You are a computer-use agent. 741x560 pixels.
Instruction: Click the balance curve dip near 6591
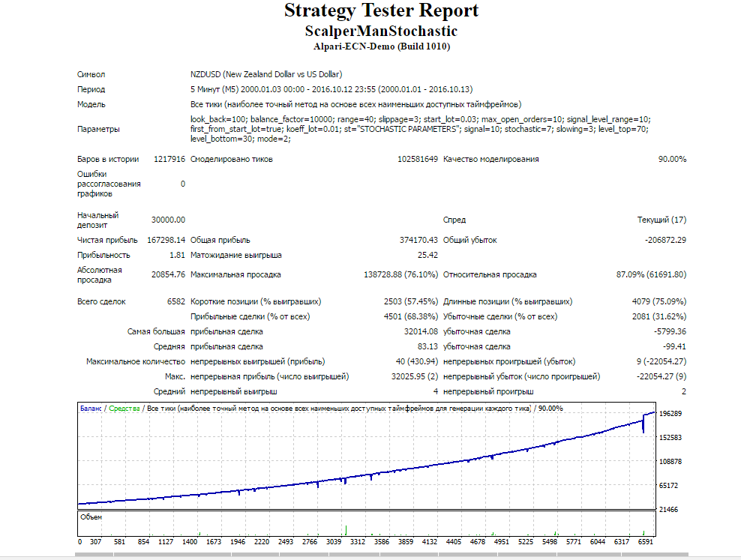643,425
